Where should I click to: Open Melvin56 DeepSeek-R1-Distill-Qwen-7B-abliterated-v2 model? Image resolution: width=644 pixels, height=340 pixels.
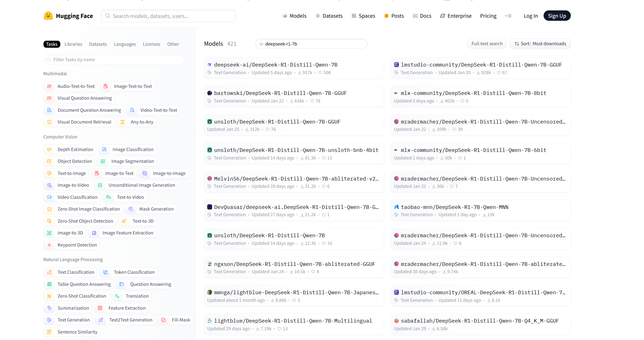[x=294, y=182]
